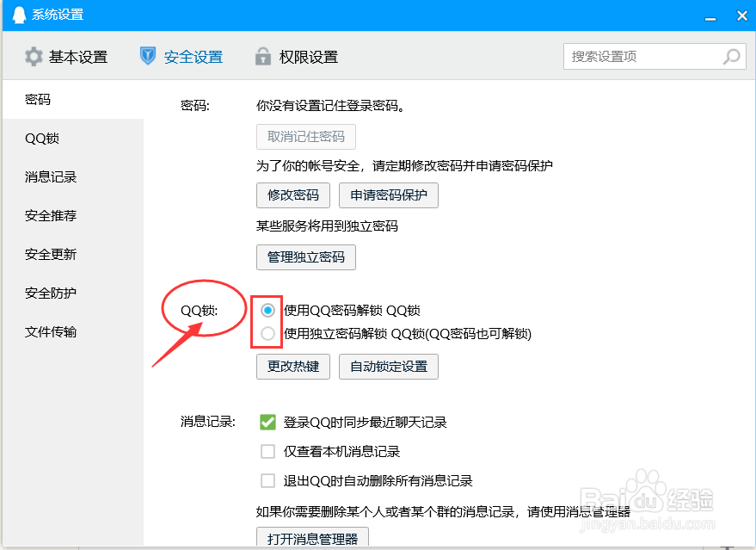
Task: Select QQ锁 in the left sidebar
Action: (73, 139)
